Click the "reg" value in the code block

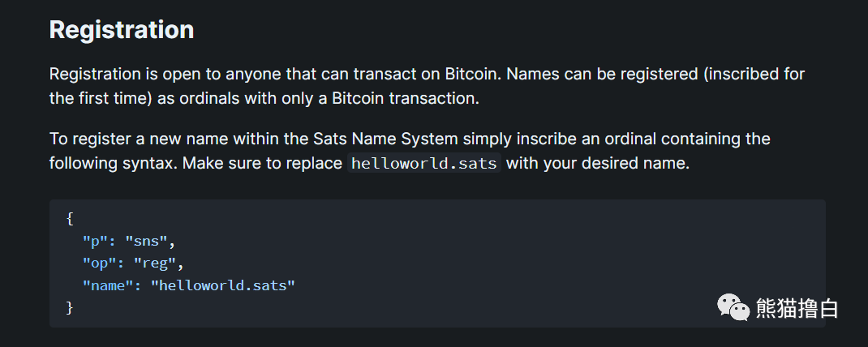(158, 263)
